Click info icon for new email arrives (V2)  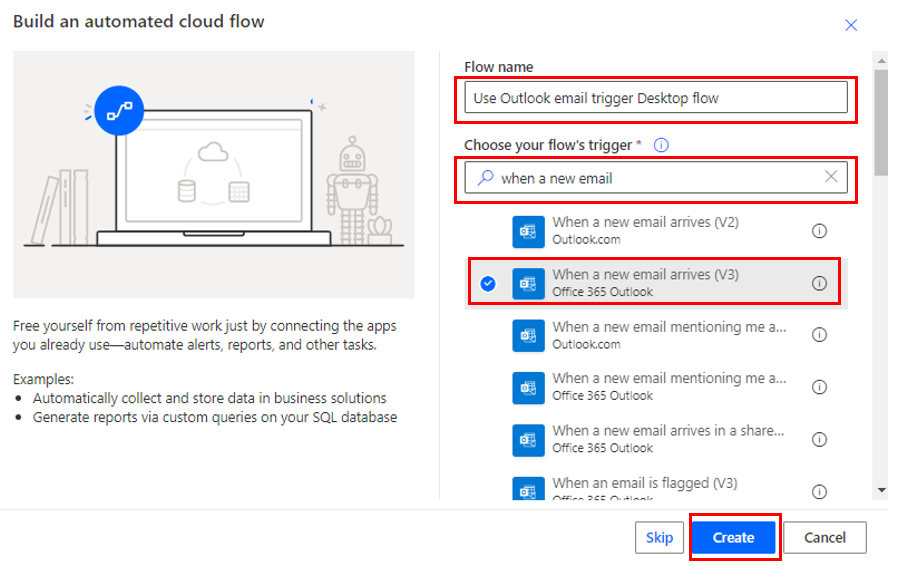819,231
